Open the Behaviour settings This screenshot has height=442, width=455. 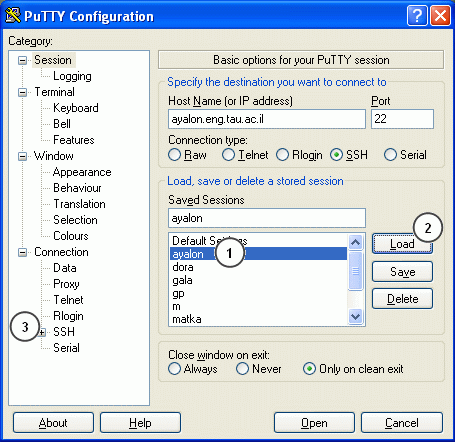coord(77,188)
